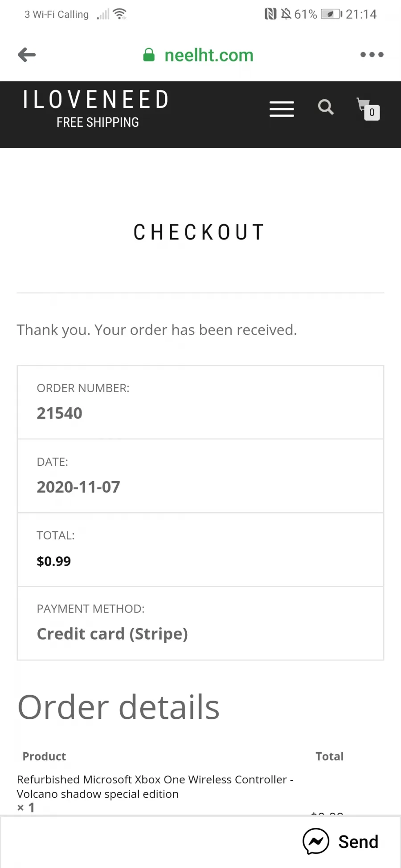Tap the Order details heading

(x=119, y=707)
